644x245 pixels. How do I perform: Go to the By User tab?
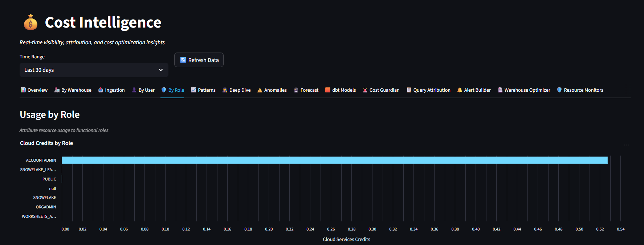coord(143,90)
